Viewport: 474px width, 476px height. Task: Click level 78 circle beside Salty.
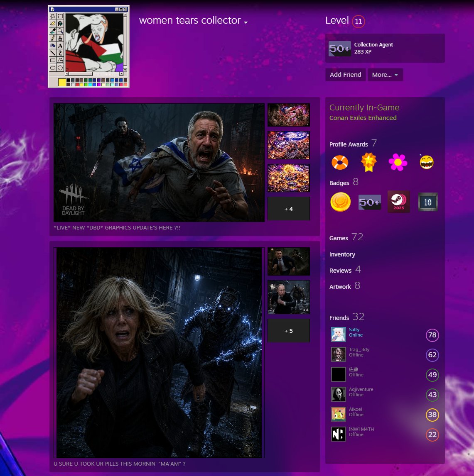click(432, 335)
